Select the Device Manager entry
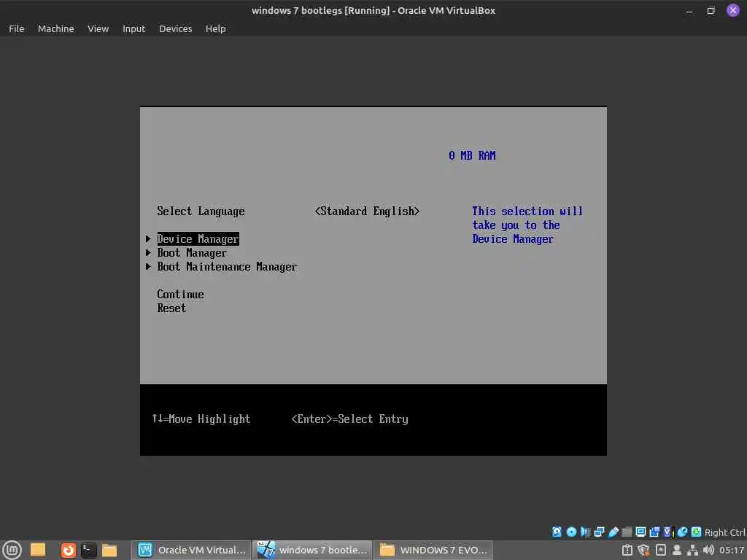747x560 pixels. pos(198,238)
